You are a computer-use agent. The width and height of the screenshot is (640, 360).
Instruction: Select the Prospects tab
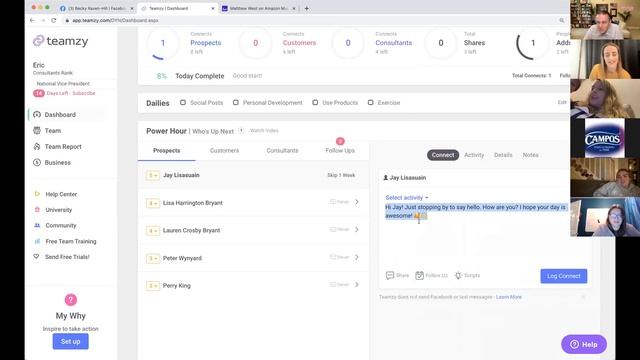167,151
